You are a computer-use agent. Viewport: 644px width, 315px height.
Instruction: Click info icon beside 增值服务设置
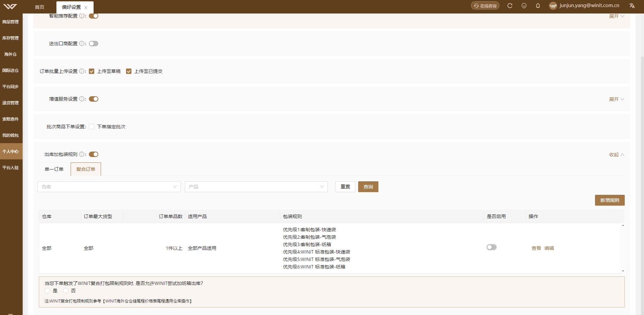coord(82,99)
